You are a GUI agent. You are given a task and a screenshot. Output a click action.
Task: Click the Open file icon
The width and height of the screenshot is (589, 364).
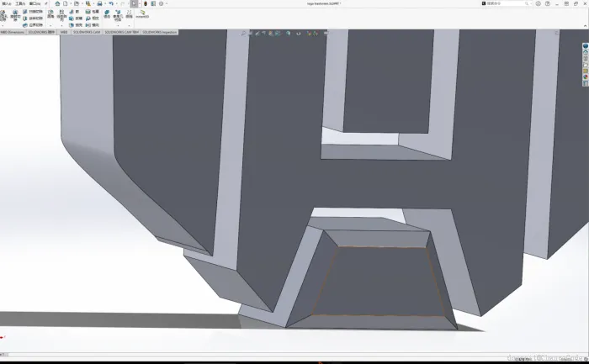[77, 3]
